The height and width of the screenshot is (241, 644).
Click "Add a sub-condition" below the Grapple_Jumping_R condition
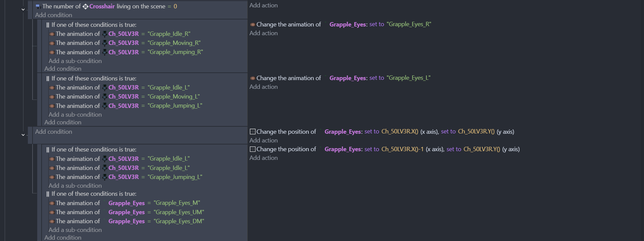click(75, 61)
